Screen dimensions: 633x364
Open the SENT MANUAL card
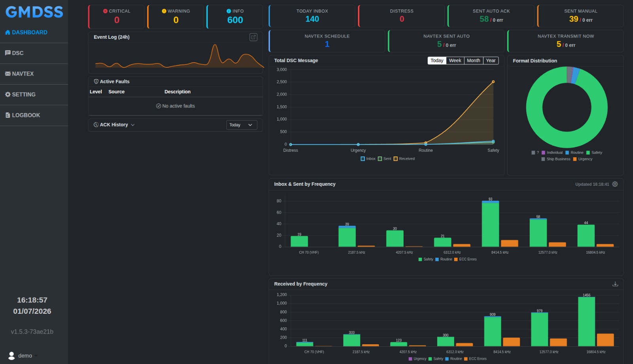580,16
